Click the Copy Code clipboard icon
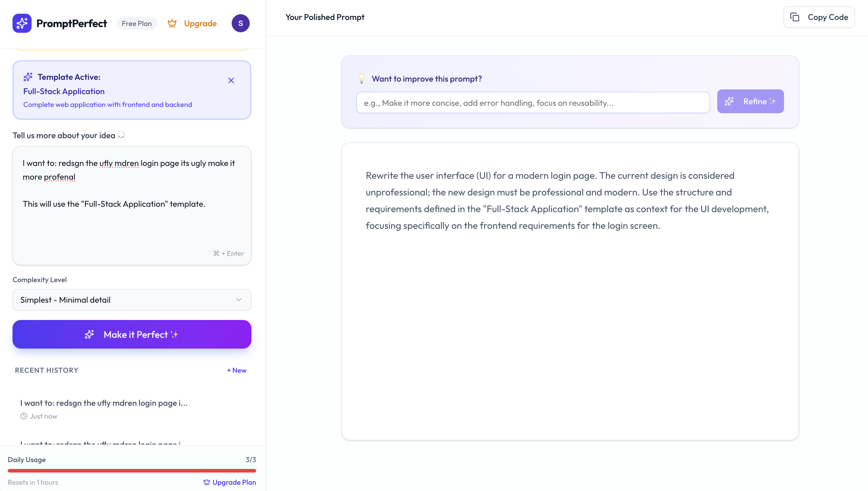 point(794,17)
